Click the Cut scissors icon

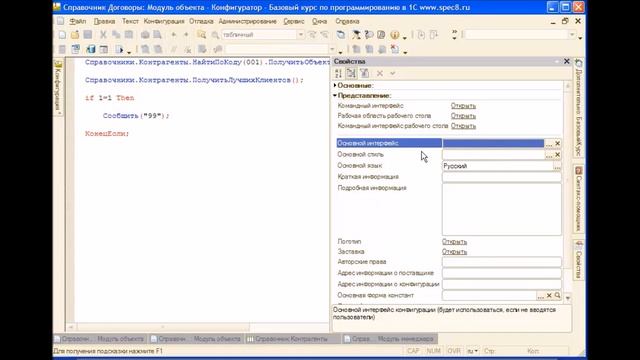(x=103, y=35)
